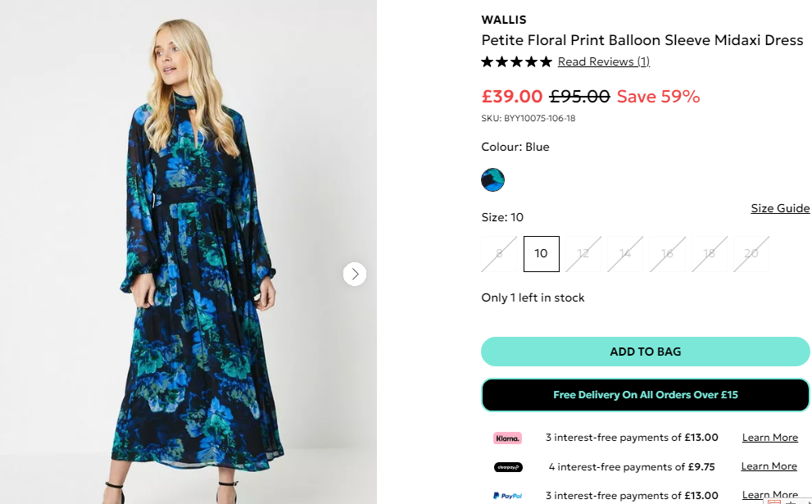Select size 16 option
The image size is (812, 504).
pyautogui.click(x=667, y=254)
